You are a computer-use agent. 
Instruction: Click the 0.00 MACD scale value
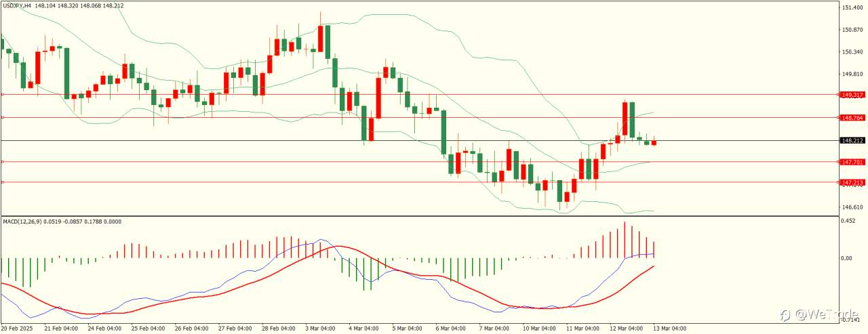tap(846, 258)
